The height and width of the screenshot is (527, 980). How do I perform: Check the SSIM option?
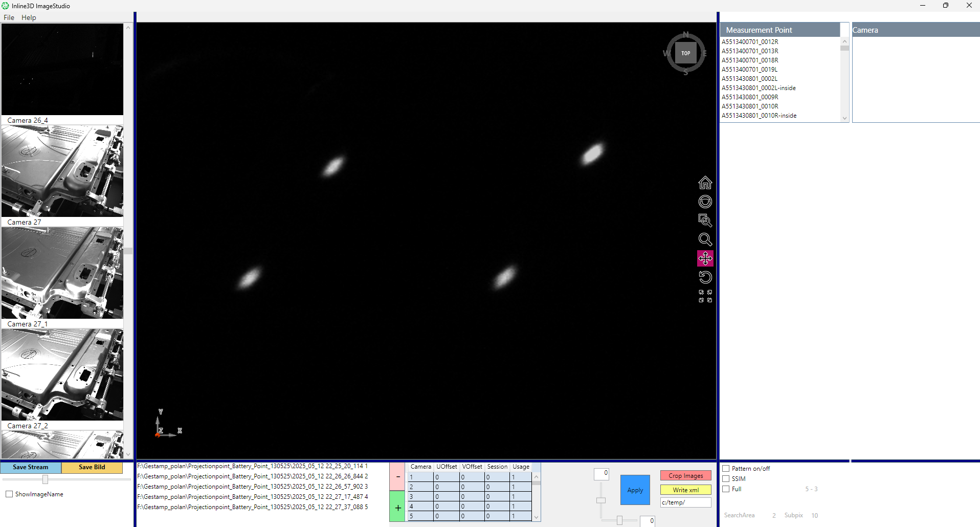pyautogui.click(x=725, y=479)
